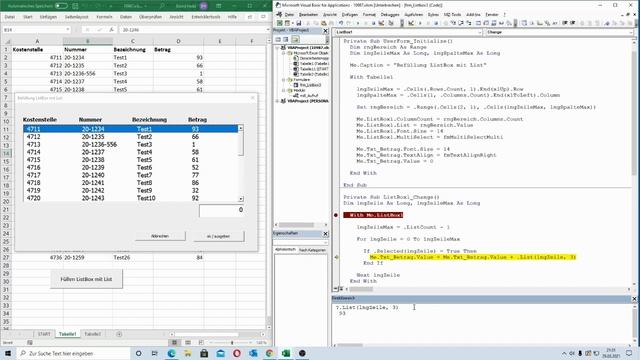640x360 pixels.
Task: Select the Alphabetisch tab in Eigenschaften
Action: 285,249
